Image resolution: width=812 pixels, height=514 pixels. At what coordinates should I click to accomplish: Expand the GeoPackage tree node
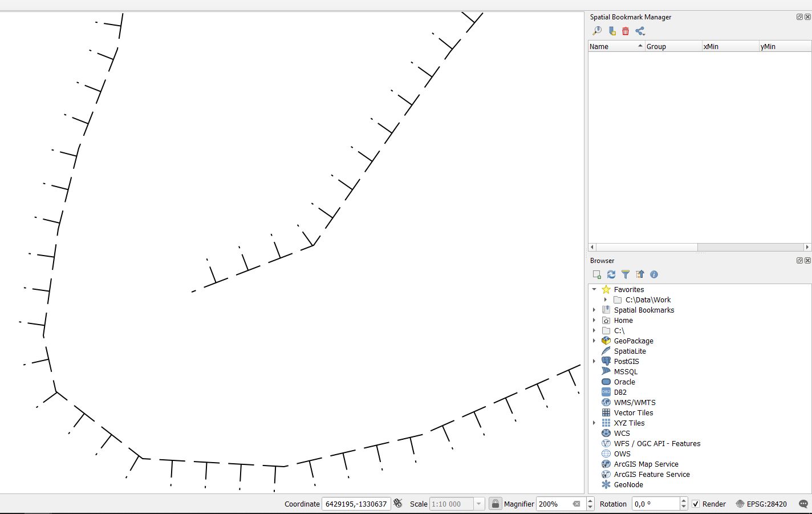pos(594,341)
